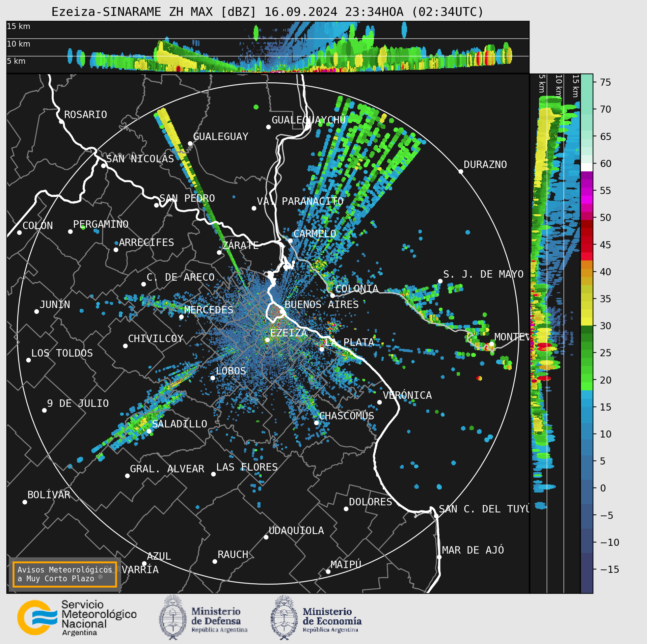Click the CARMELO city label
647x644 pixels.
(315, 233)
